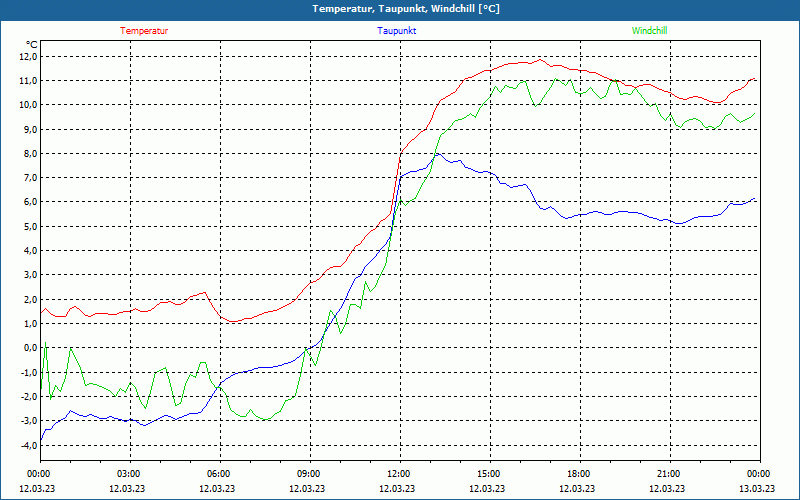
Task: Click the 5,0 y-axis value
Action: point(31,226)
